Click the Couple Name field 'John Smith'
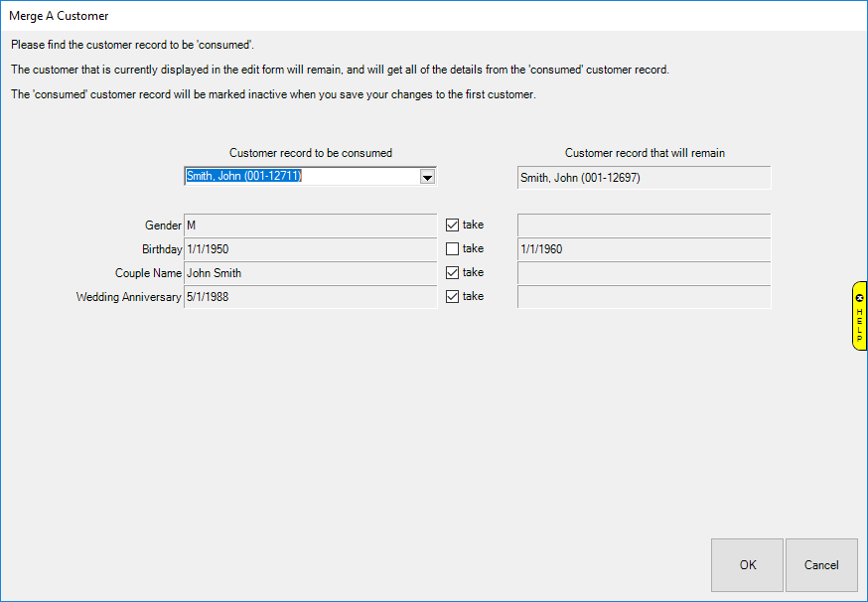Screen dimensions: 868x602 pyautogui.click(x=310, y=273)
